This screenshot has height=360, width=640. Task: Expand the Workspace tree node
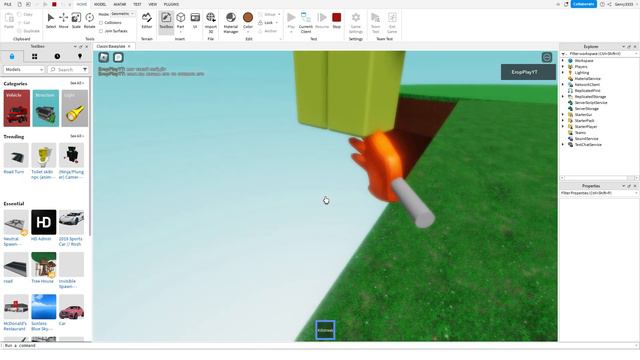point(563,61)
